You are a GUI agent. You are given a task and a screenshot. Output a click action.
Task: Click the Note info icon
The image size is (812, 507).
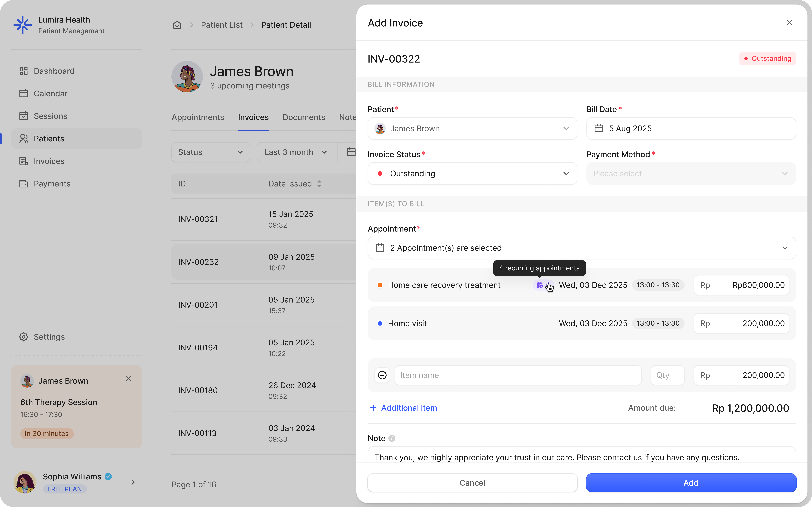pyautogui.click(x=392, y=438)
